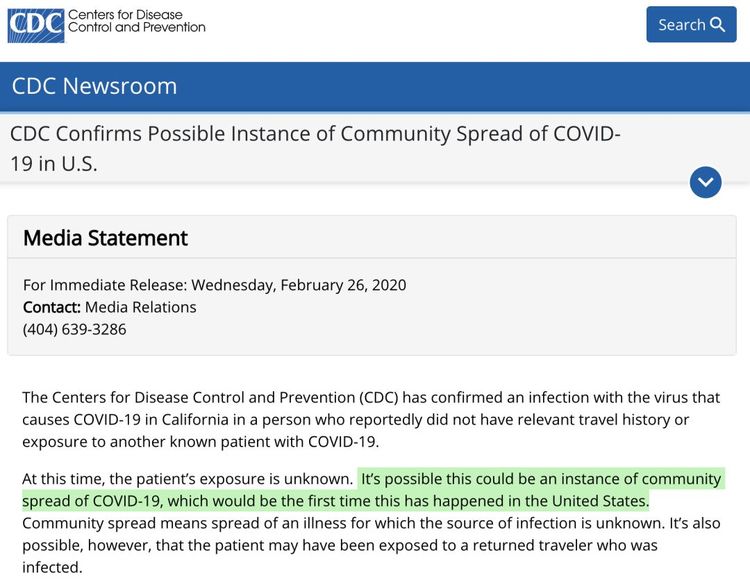Screen dimensions: 750x585
Task: Click "19 in U.S." on the title's second line
Action: tap(54, 165)
